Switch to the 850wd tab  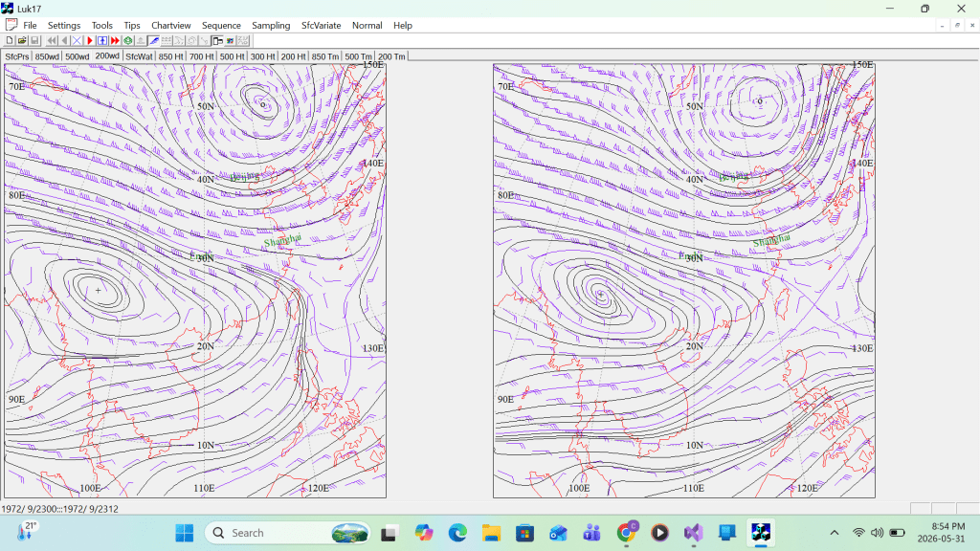[47, 56]
